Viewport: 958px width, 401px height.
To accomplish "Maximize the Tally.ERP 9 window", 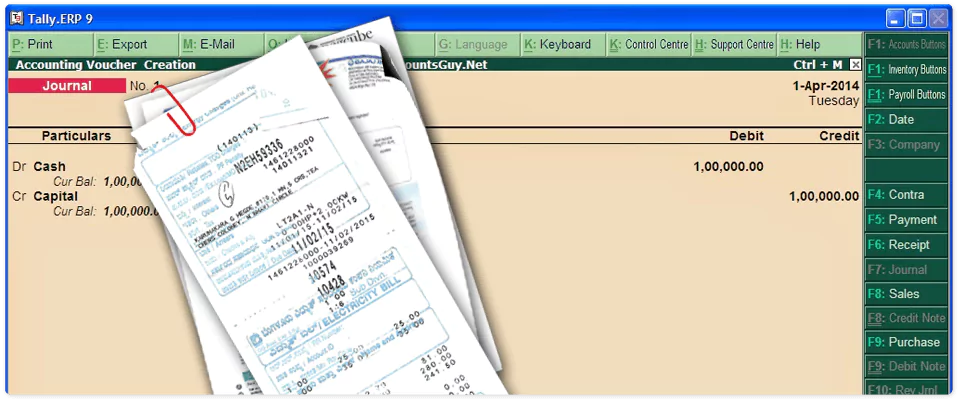I will click(917, 18).
